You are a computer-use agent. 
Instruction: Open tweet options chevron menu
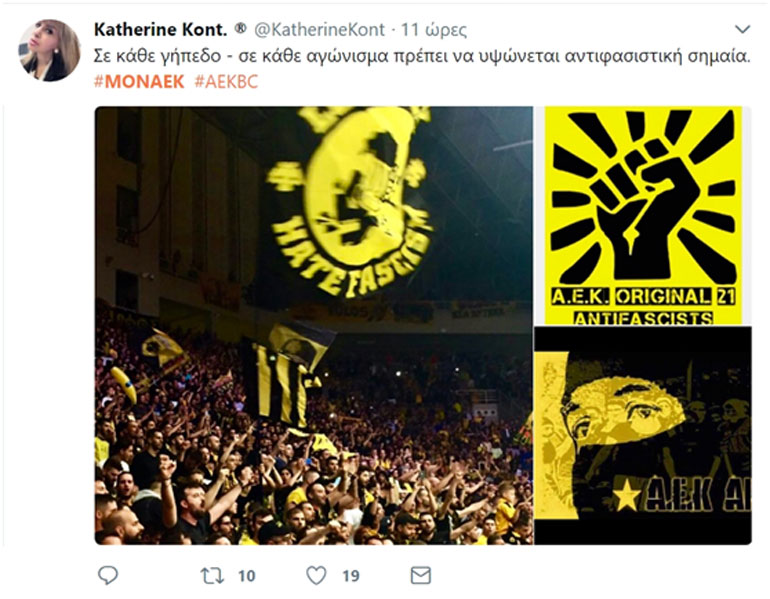(742, 29)
